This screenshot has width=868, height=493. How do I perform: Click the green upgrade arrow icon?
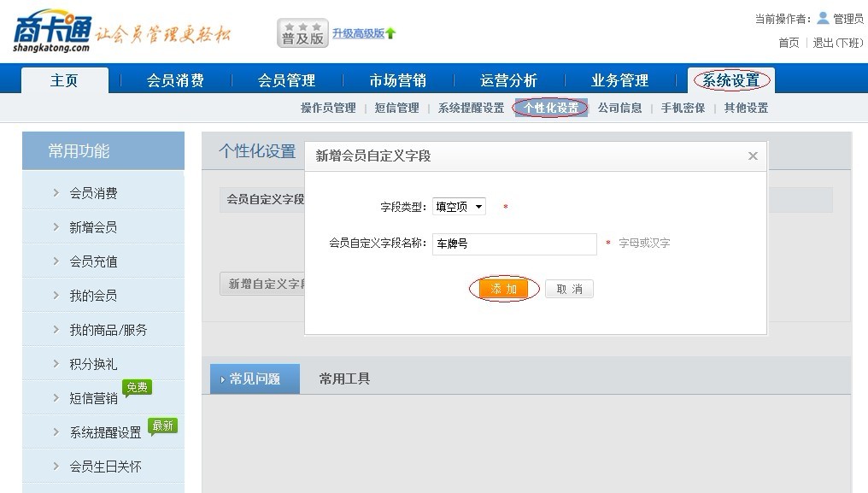coord(390,33)
